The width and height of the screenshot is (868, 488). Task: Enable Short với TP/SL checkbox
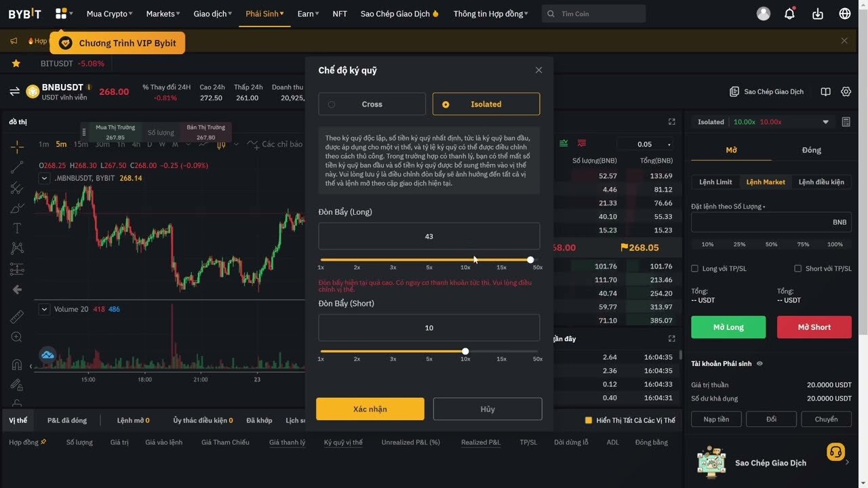tap(797, 268)
